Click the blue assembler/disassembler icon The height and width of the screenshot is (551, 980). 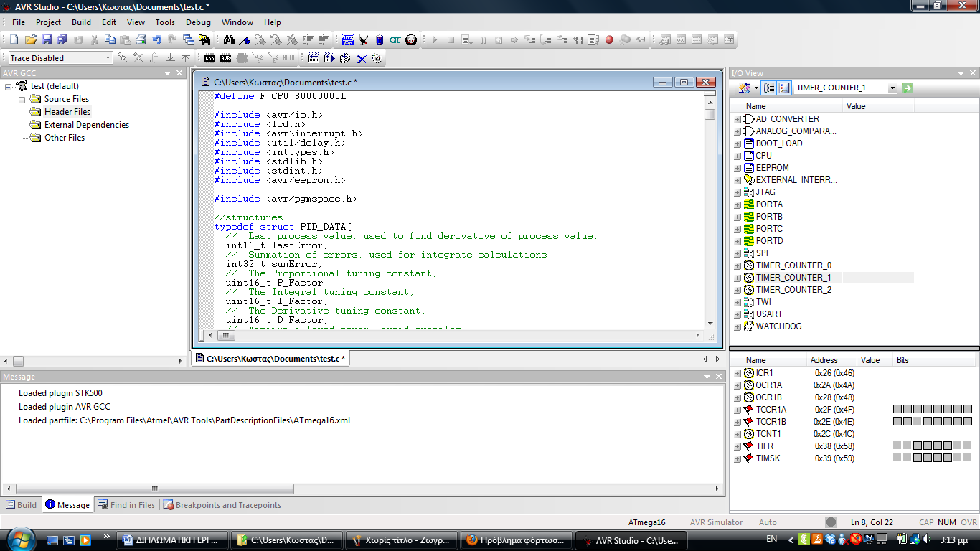click(348, 40)
